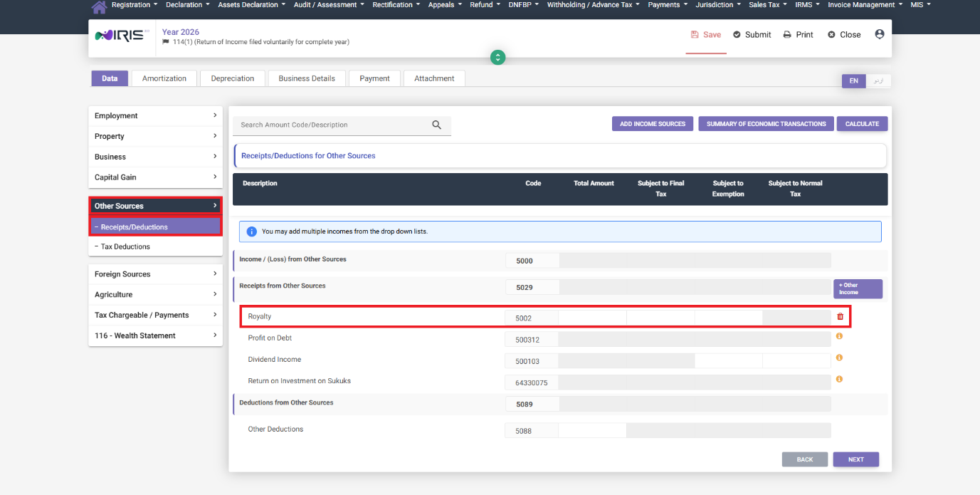
Task: Click Other Deductions Total Amount field
Action: 593,430
